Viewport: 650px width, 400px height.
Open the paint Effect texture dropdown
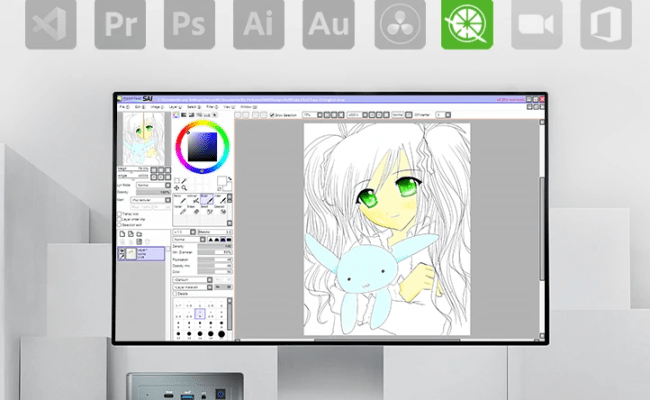(x=151, y=200)
